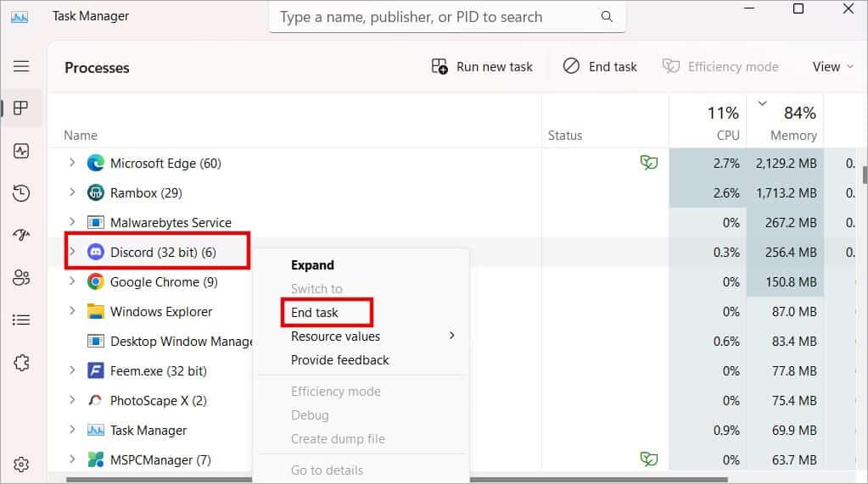Viewport: 868px width, 484px height.
Task: Expand the Feem.exe process group
Action: tap(72, 370)
